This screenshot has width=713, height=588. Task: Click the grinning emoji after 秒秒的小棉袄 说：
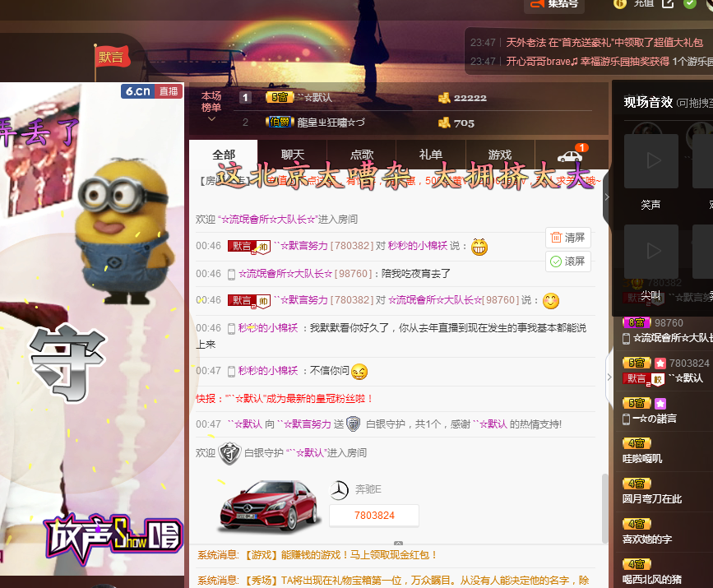[479, 247]
